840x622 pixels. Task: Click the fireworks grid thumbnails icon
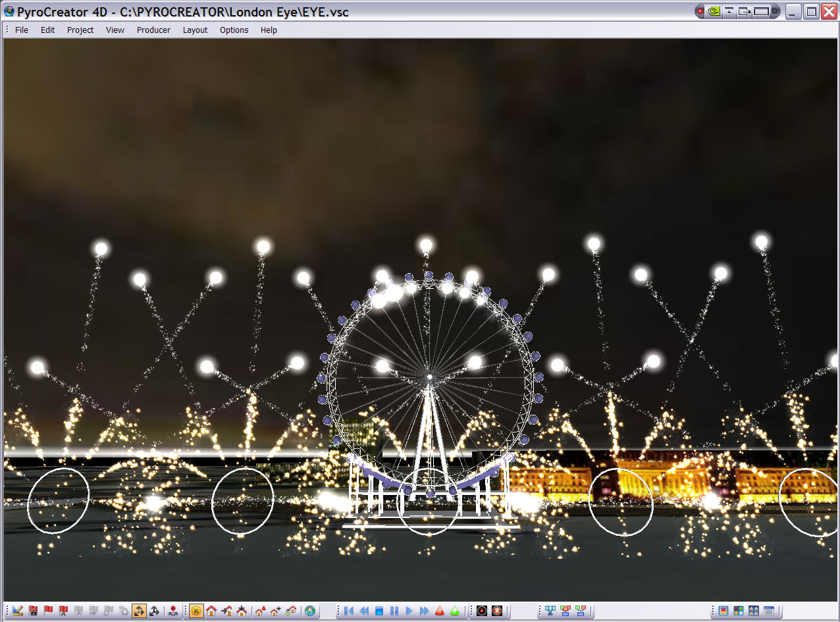pos(754,611)
